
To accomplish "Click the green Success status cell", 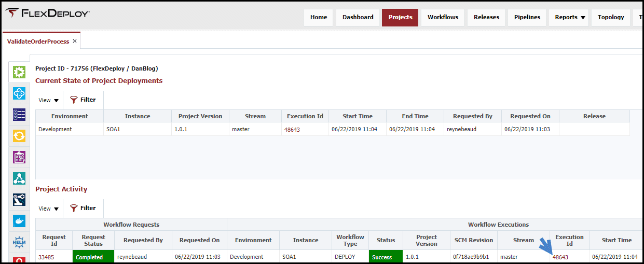I will tap(386, 257).
